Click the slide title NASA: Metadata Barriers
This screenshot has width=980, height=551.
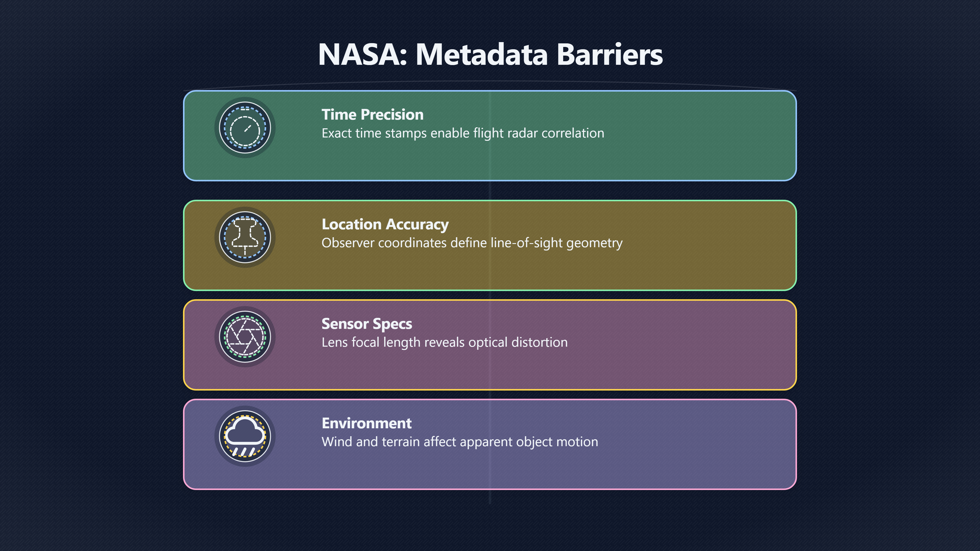click(x=490, y=54)
